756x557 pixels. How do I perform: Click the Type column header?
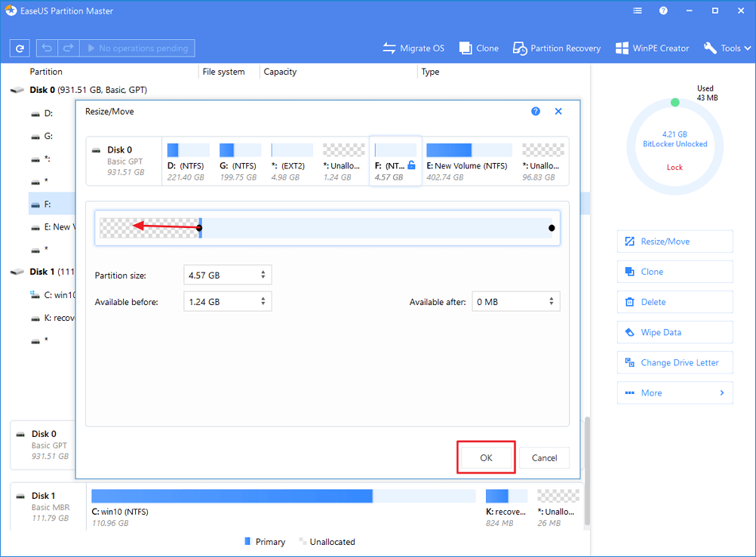click(430, 72)
